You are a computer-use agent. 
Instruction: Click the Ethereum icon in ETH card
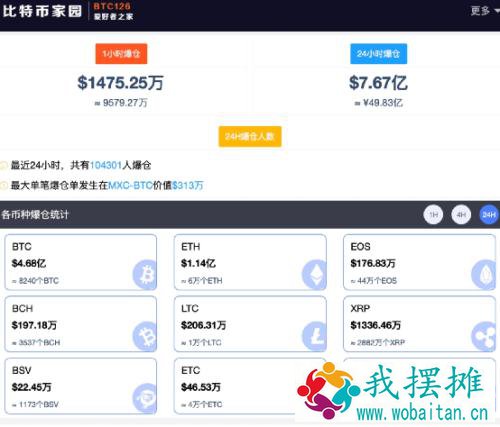coord(314,275)
